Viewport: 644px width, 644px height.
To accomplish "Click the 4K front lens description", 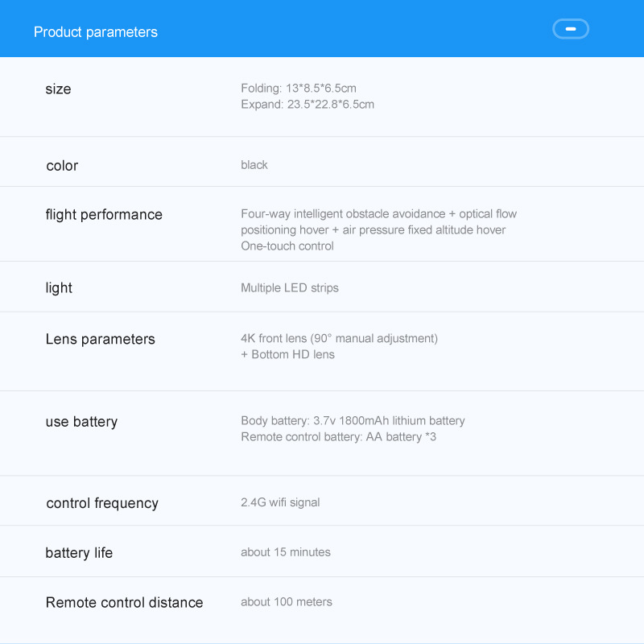I will point(339,339).
